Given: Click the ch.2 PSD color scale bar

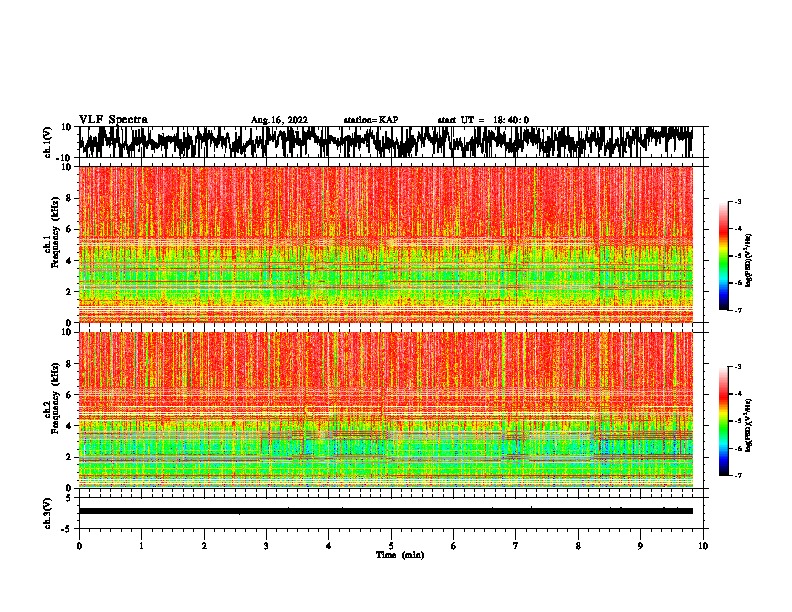Looking at the screenshot, I should 724,421.
